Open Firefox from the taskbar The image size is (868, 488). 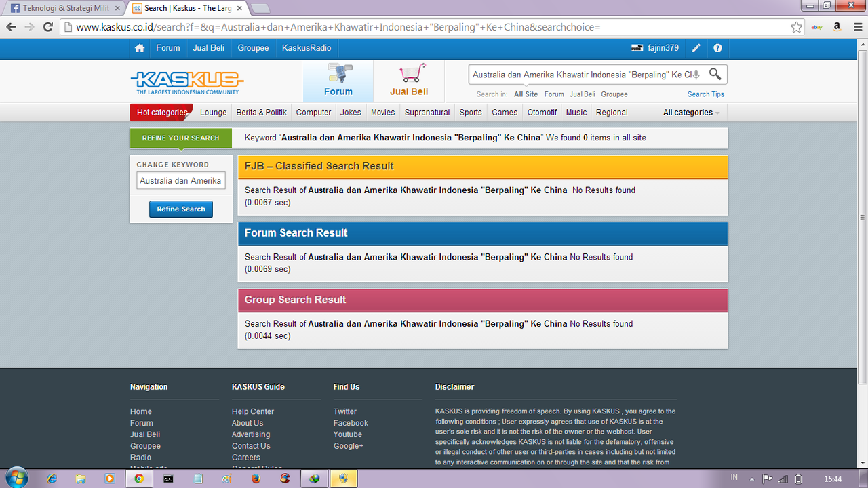(256, 479)
